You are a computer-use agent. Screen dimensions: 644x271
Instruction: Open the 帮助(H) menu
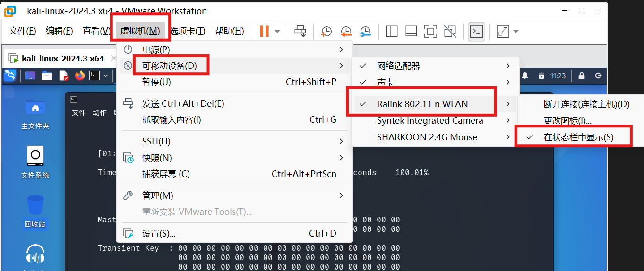[x=230, y=31]
